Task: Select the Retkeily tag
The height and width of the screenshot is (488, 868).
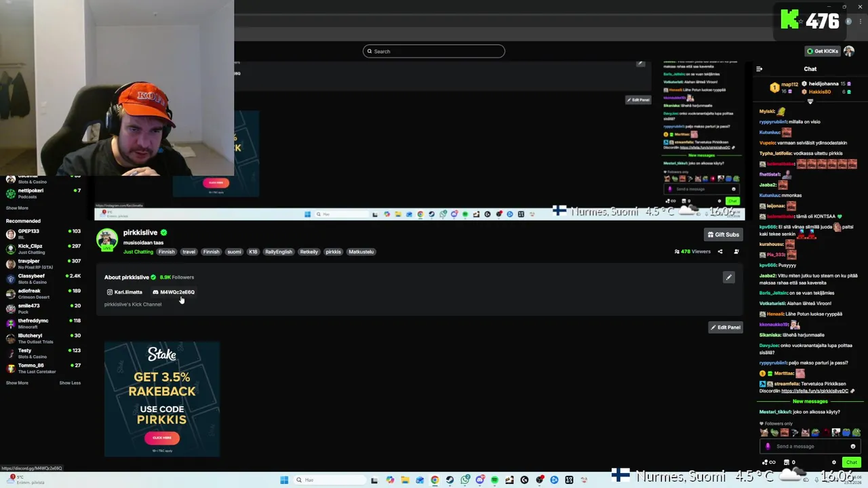Action: coord(309,252)
